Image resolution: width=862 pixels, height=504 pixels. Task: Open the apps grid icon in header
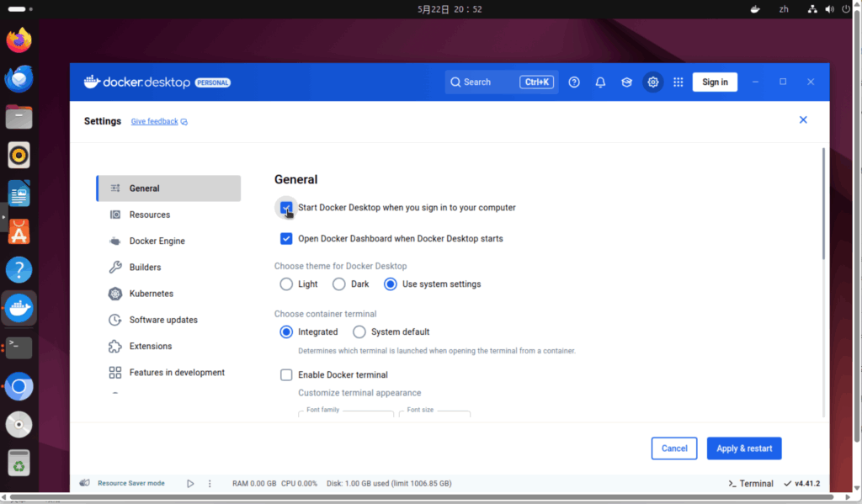coord(678,82)
